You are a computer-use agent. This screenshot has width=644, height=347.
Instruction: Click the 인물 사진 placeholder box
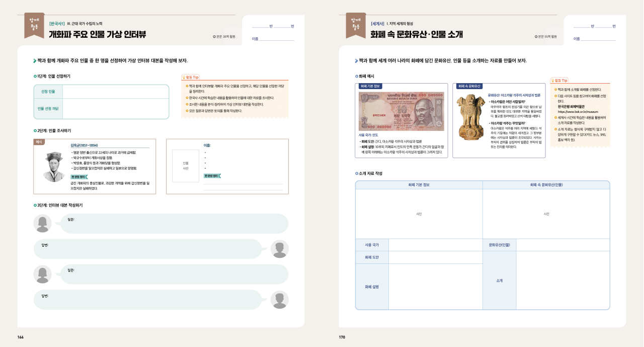click(186, 166)
